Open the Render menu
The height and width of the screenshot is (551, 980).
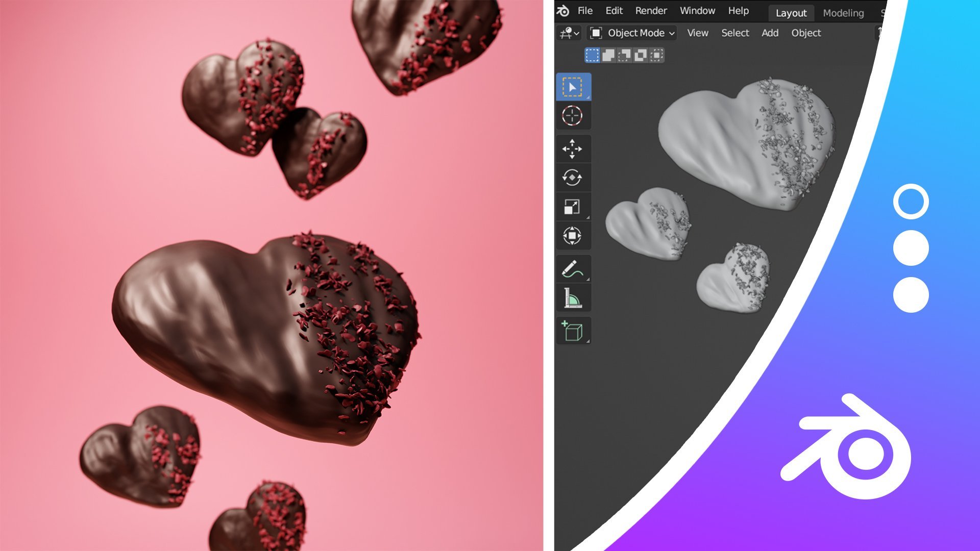pyautogui.click(x=651, y=11)
